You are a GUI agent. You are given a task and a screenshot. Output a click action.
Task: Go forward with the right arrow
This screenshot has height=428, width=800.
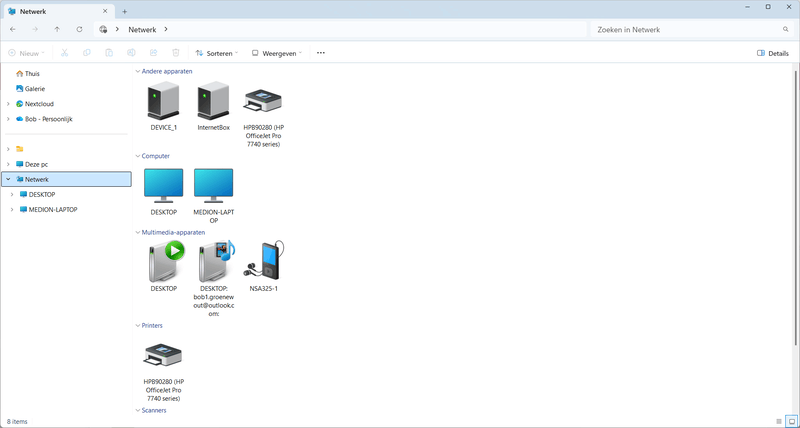(x=35, y=30)
